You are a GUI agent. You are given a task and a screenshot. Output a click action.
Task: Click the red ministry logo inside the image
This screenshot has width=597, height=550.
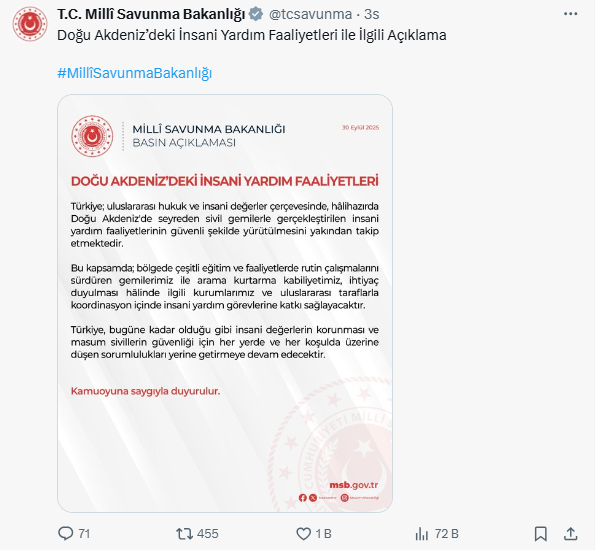pyautogui.click(x=92, y=136)
